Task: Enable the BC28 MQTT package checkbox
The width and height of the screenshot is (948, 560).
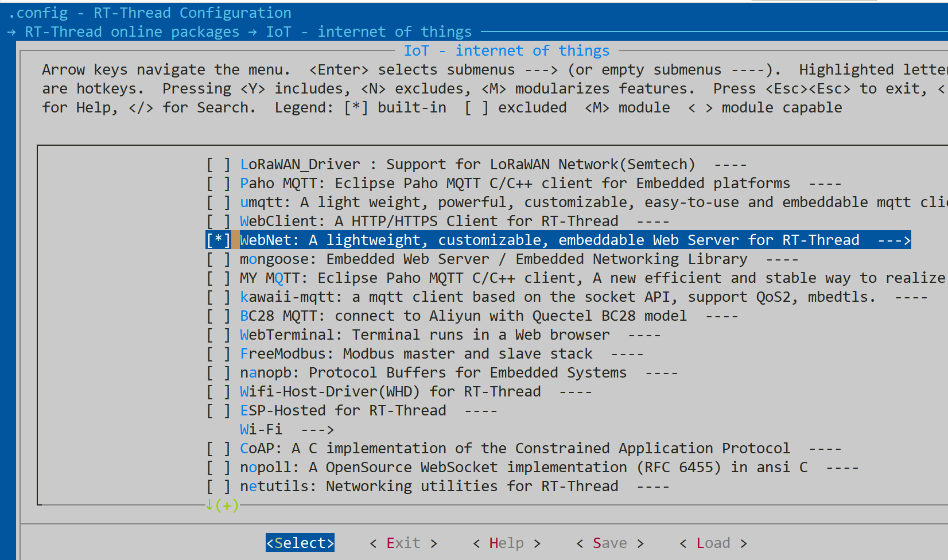Action: pyautogui.click(x=219, y=316)
